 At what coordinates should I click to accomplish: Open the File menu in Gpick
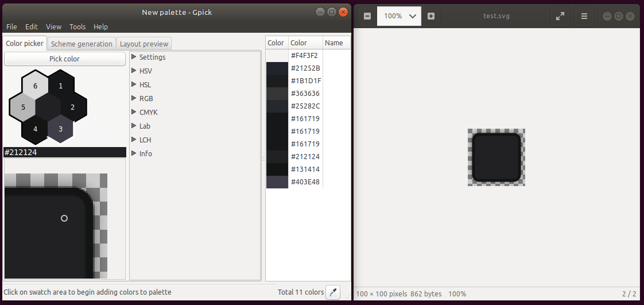click(11, 27)
